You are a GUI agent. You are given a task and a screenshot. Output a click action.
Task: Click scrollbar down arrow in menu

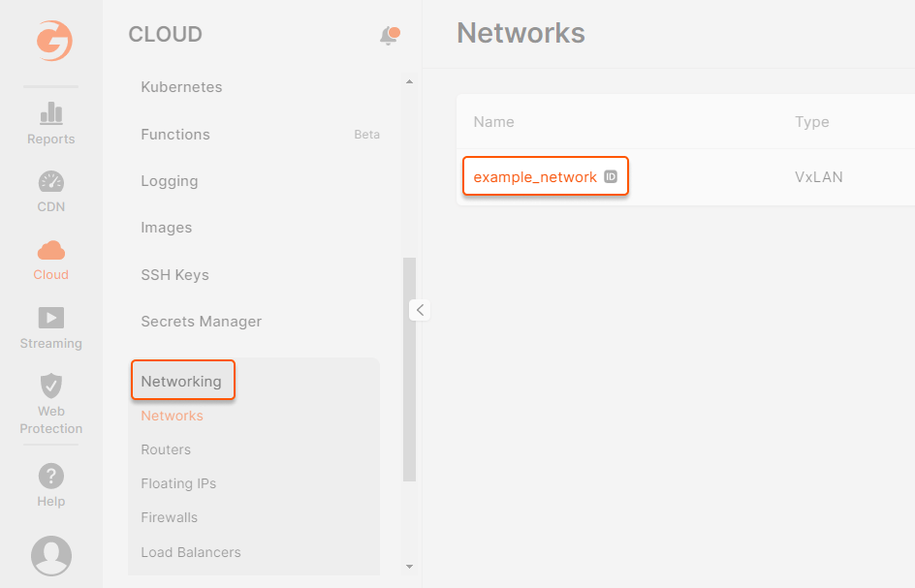pos(409,567)
